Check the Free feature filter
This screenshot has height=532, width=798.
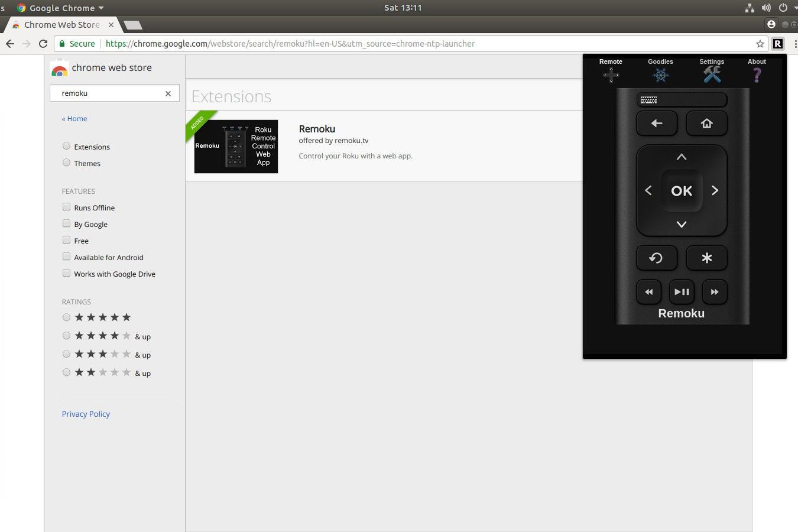[x=67, y=240]
